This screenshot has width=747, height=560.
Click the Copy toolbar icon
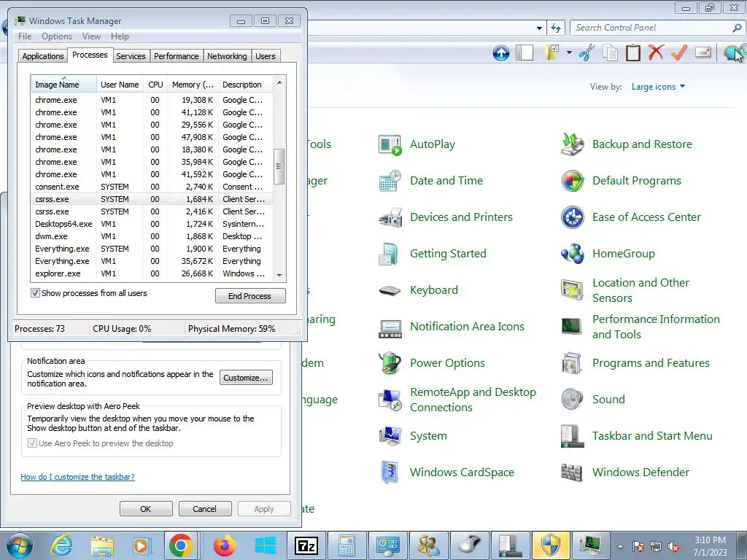click(610, 52)
